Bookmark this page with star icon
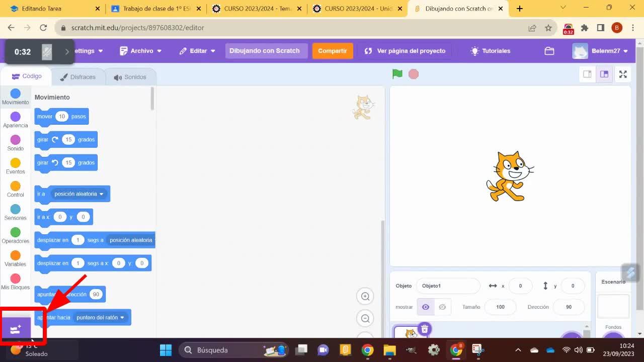644x362 pixels. pyautogui.click(x=548, y=28)
